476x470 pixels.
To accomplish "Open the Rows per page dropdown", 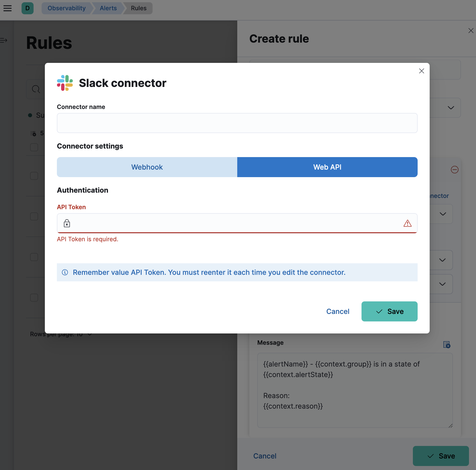I will 89,334.
